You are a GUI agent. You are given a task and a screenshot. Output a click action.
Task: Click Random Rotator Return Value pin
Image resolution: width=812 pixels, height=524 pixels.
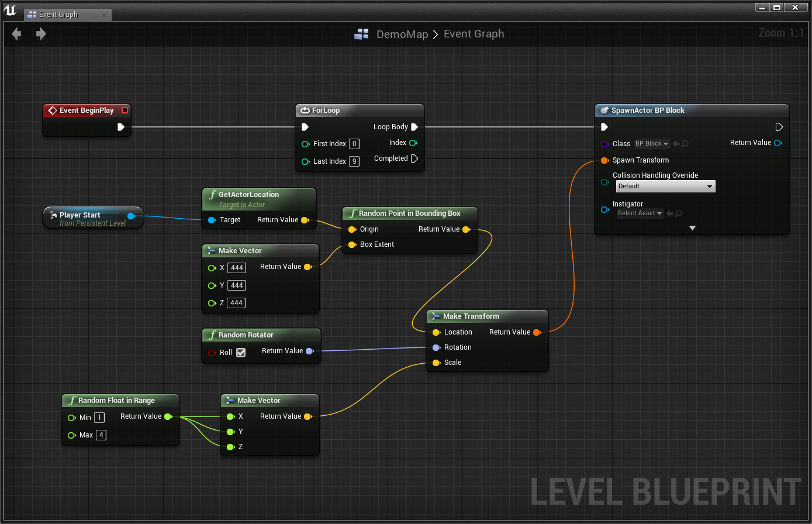(309, 351)
